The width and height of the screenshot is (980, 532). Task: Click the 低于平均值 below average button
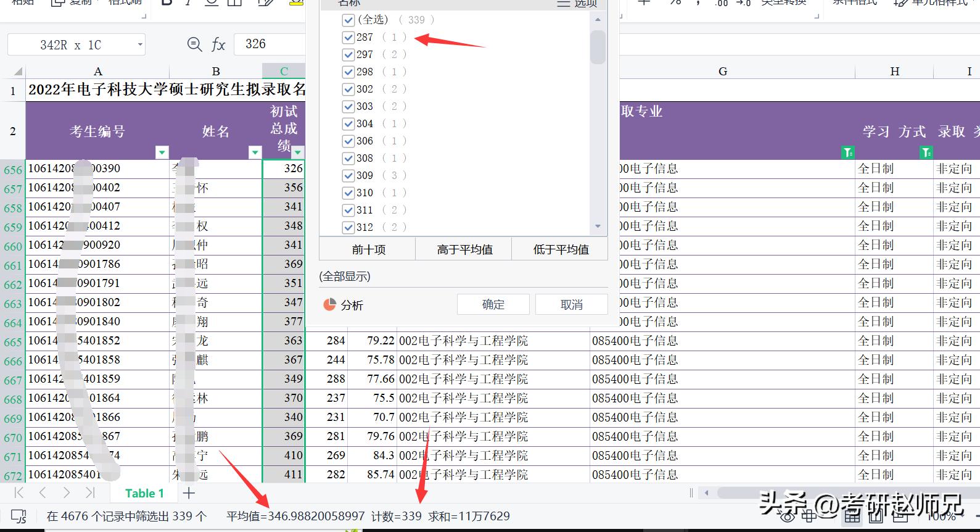[561, 249]
